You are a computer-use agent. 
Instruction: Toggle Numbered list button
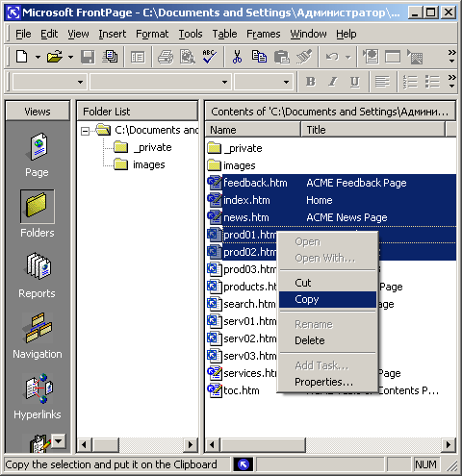tap(410, 82)
